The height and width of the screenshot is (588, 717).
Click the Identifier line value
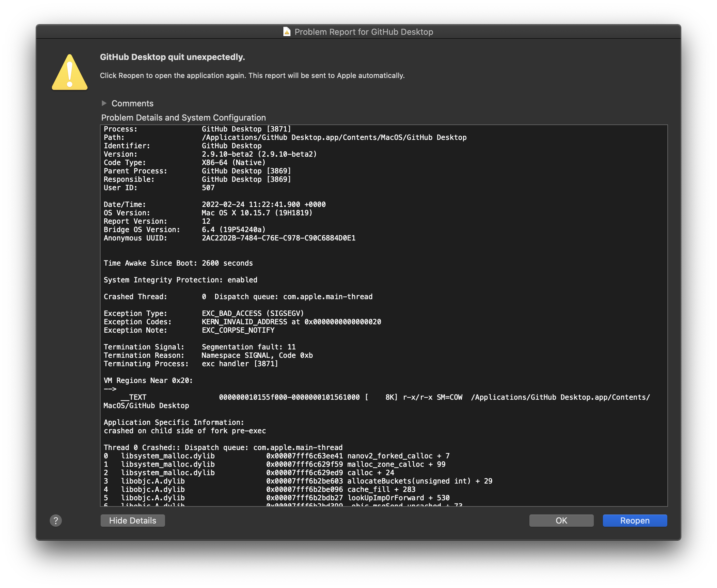(x=232, y=146)
